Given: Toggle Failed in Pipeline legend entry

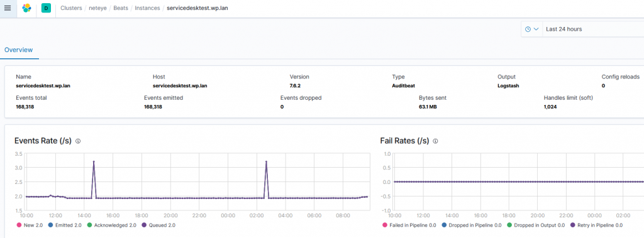Looking at the screenshot, I should click(x=409, y=225).
